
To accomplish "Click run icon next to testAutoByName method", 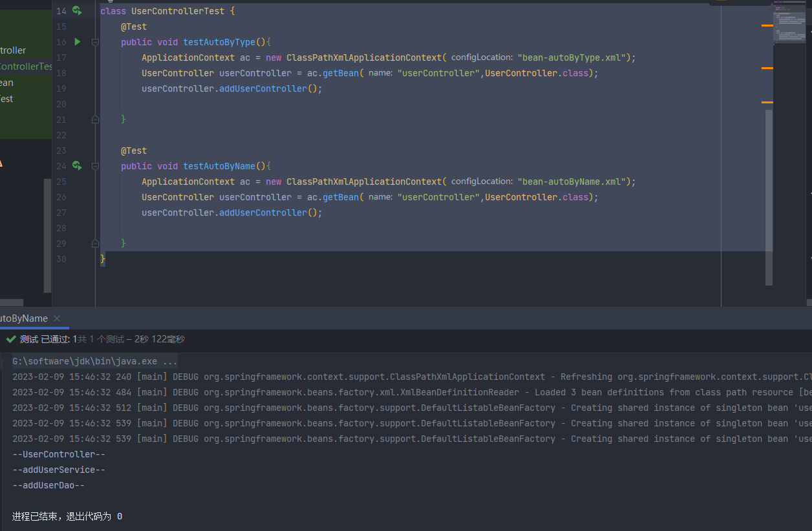I will pyautogui.click(x=77, y=166).
